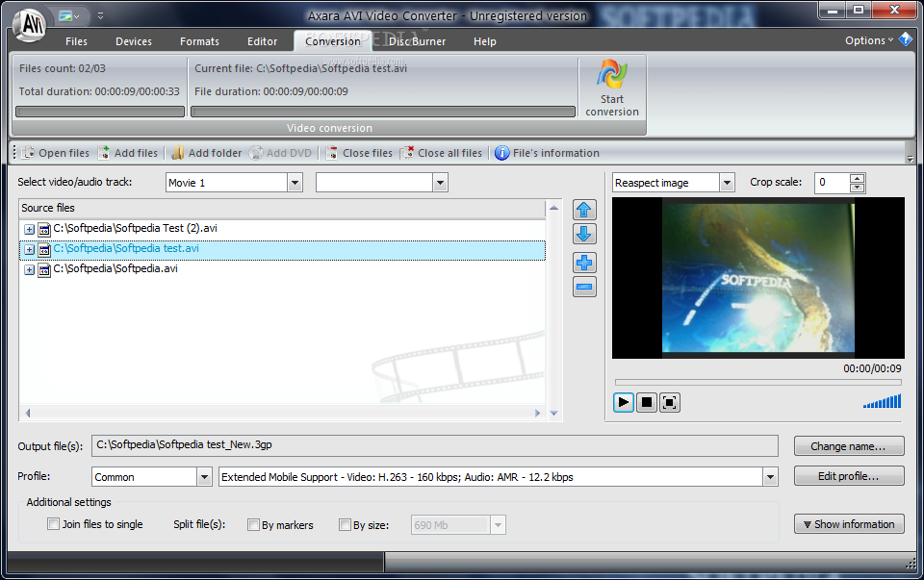Viewport: 924px width, 580px height.
Task: Click the Source files column header
Action: click(x=282, y=209)
